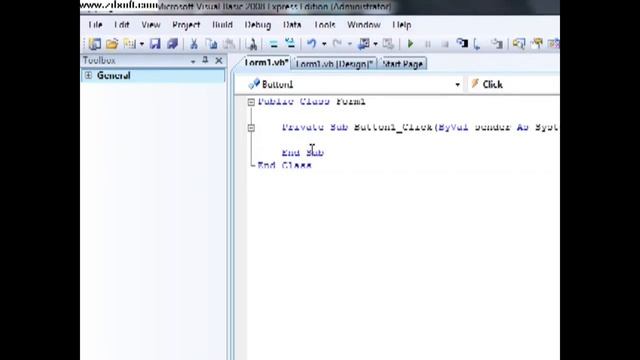Open the Data menu

coord(292,25)
